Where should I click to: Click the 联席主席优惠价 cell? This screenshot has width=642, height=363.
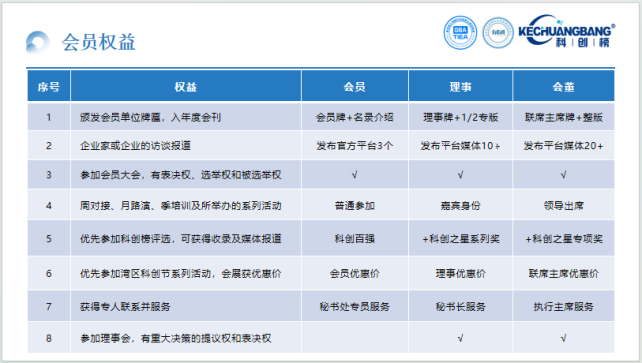click(x=563, y=273)
